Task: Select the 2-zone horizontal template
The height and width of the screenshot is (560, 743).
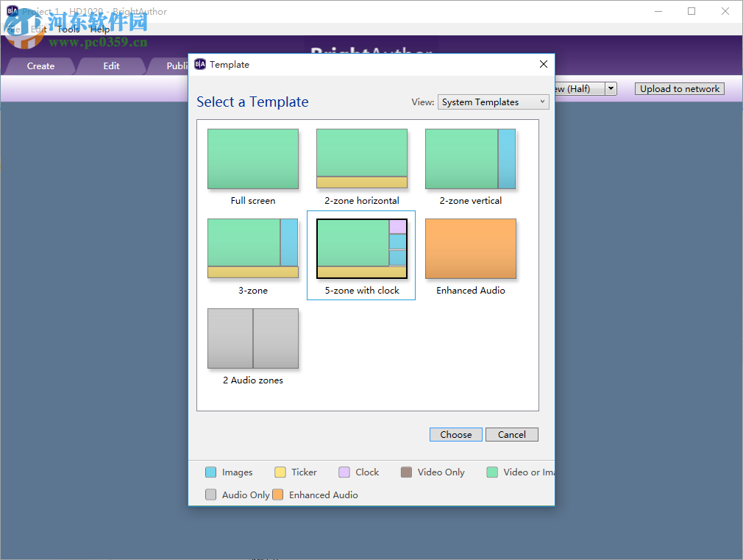Action: coord(361,158)
